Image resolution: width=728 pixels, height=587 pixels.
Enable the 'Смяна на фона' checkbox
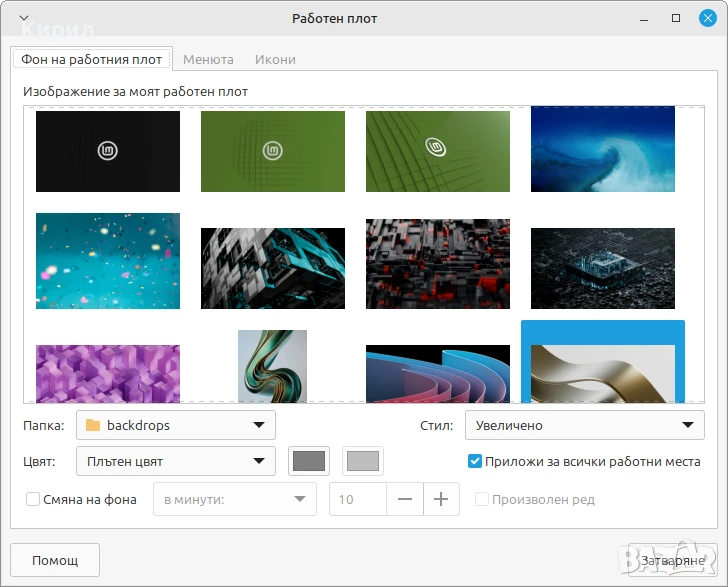(33, 500)
